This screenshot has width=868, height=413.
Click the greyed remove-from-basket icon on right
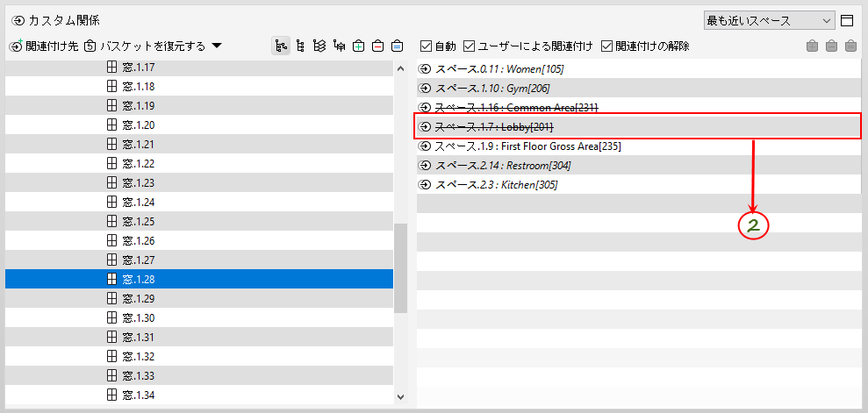pyautogui.click(x=831, y=46)
